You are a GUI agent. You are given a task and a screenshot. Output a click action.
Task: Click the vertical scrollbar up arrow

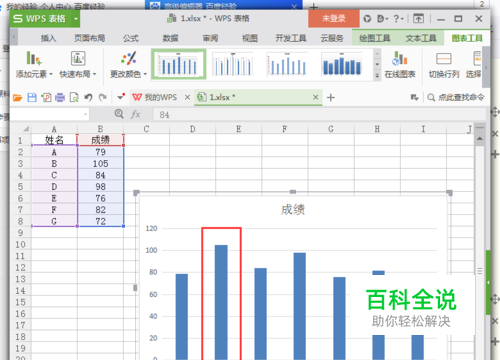[x=480, y=138]
